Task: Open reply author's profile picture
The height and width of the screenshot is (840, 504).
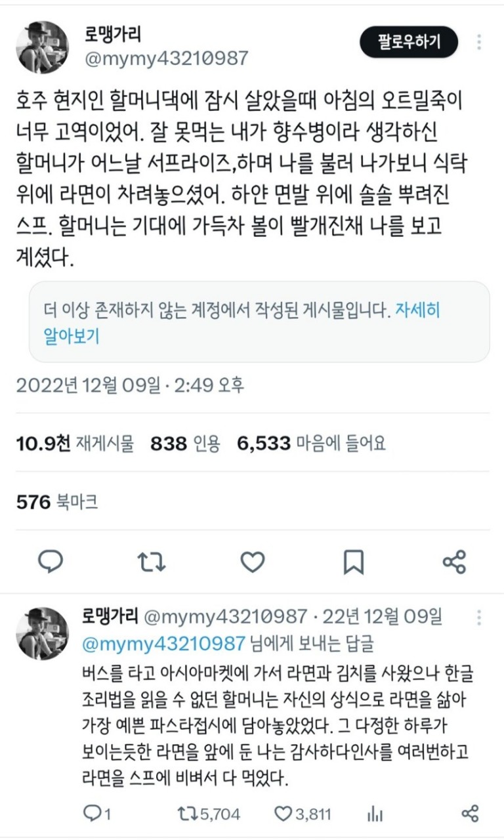Action: click(x=43, y=633)
